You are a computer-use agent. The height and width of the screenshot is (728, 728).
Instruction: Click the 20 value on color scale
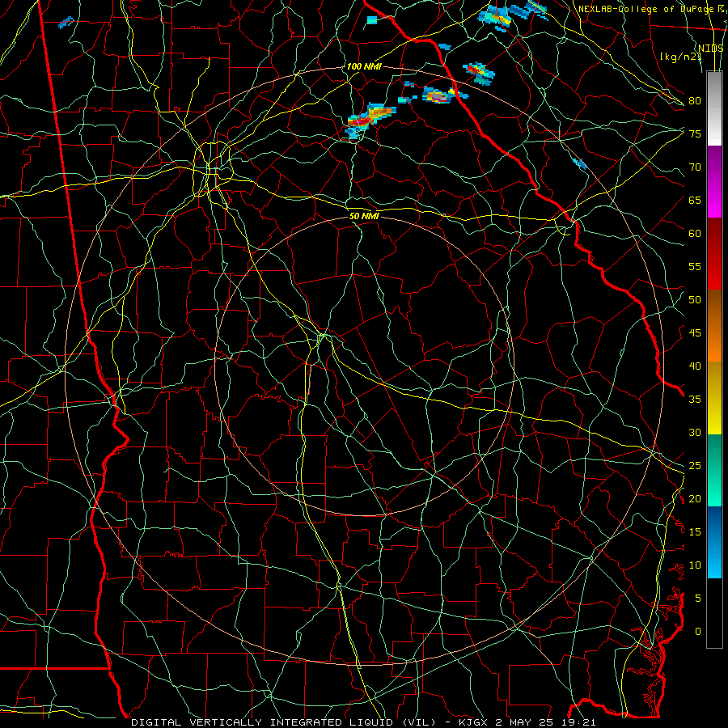coord(695,498)
